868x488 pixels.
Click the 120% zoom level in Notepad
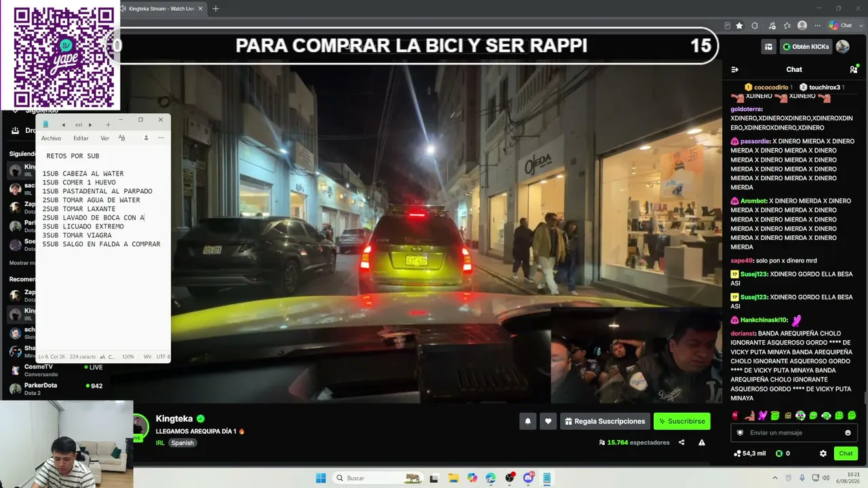pos(127,357)
